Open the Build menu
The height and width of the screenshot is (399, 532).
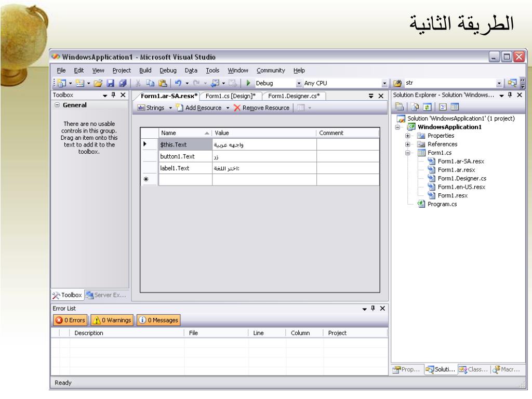(145, 70)
